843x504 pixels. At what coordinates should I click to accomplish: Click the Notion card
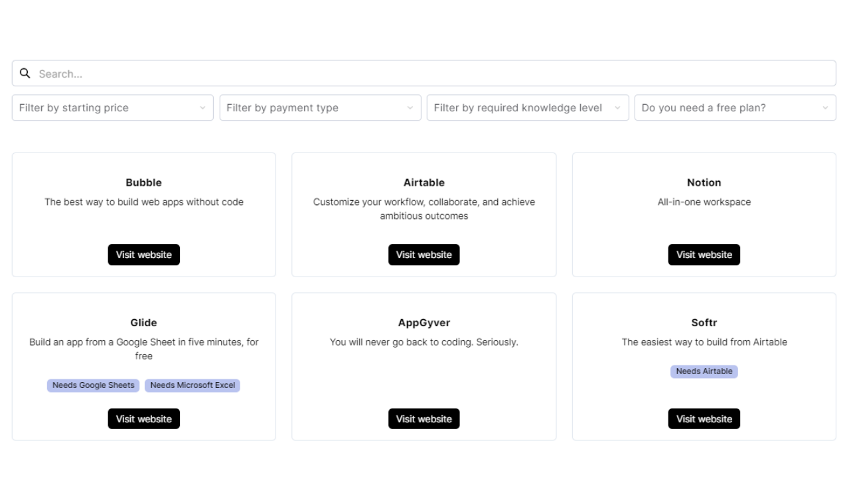click(x=704, y=214)
